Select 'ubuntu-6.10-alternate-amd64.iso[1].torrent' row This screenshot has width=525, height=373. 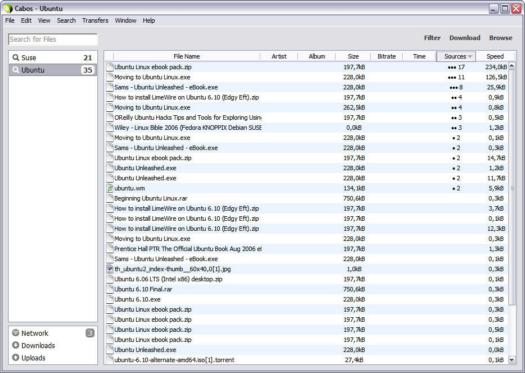(306, 360)
